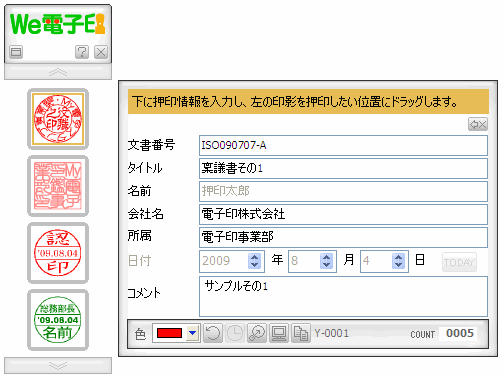Click the TODAY button
502x378 pixels.
459,262
